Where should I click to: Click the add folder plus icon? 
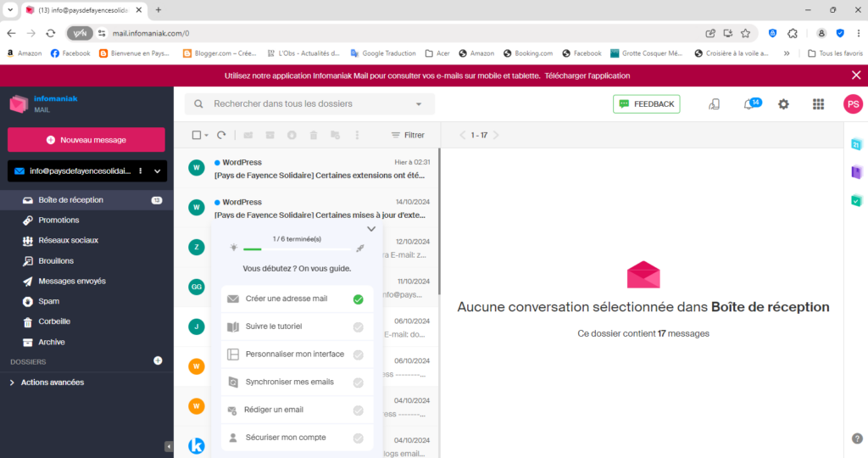[158, 360]
